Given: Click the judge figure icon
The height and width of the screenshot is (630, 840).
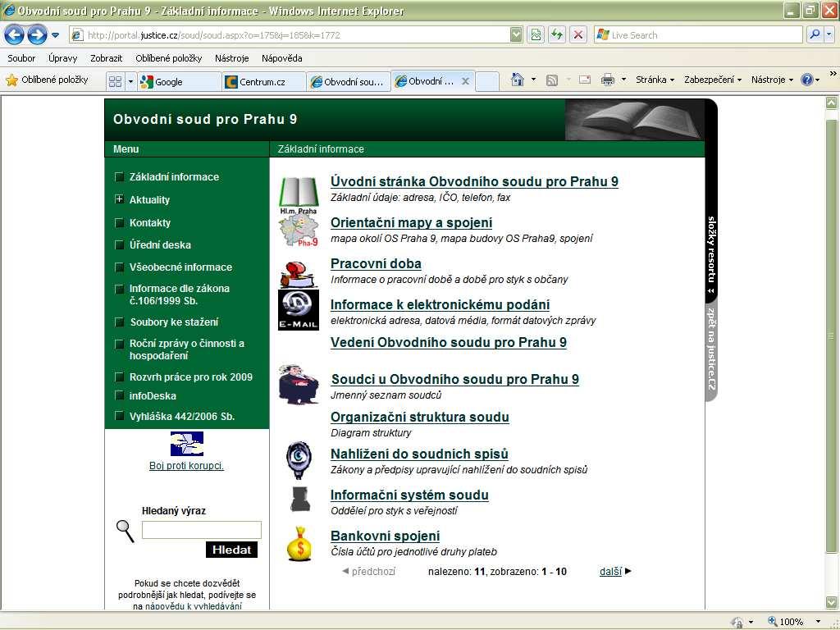Looking at the screenshot, I should 299,385.
